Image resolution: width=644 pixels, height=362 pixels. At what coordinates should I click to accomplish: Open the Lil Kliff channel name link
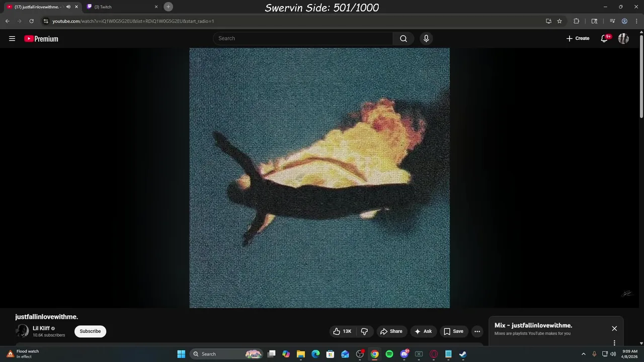pyautogui.click(x=41, y=328)
